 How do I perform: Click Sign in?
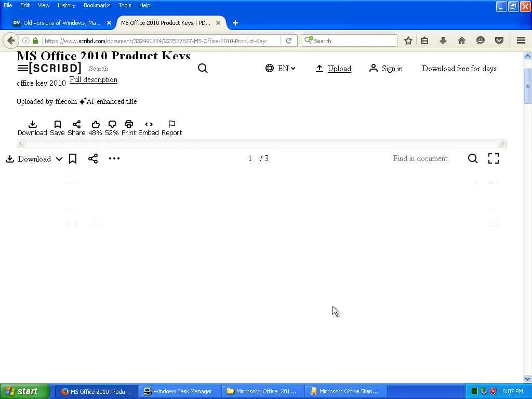(x=386, y=69)
